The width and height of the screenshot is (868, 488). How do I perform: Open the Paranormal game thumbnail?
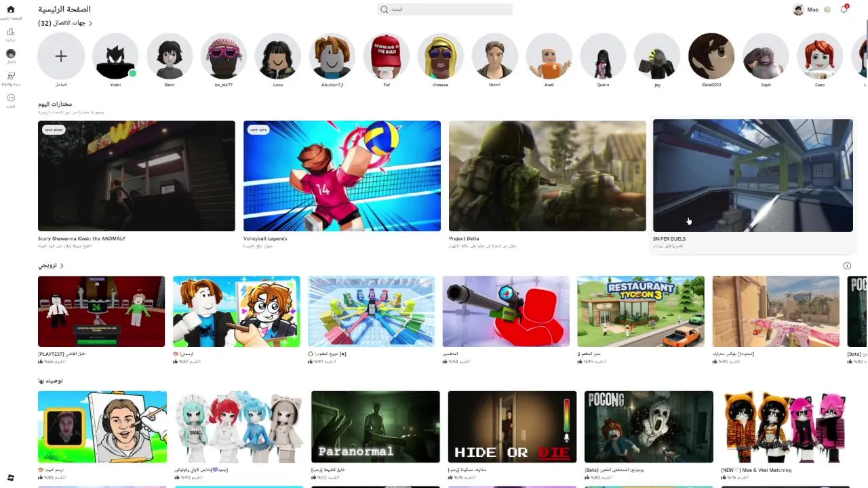click(x=376, y=427)
